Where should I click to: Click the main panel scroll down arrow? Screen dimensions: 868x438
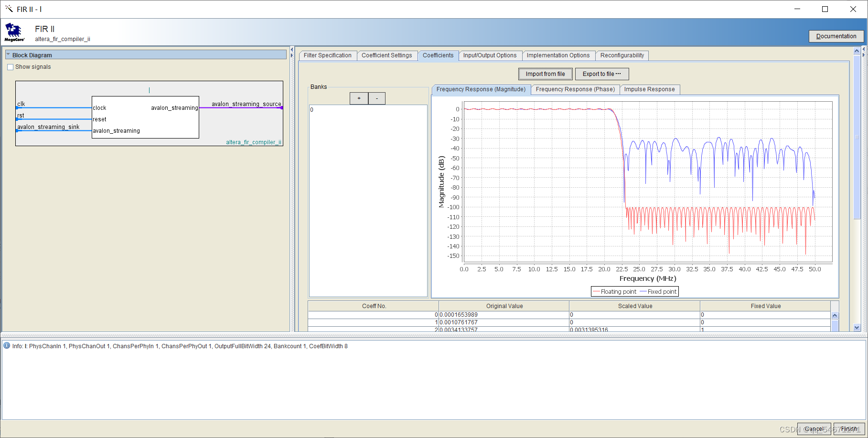[x=857, y=328]
